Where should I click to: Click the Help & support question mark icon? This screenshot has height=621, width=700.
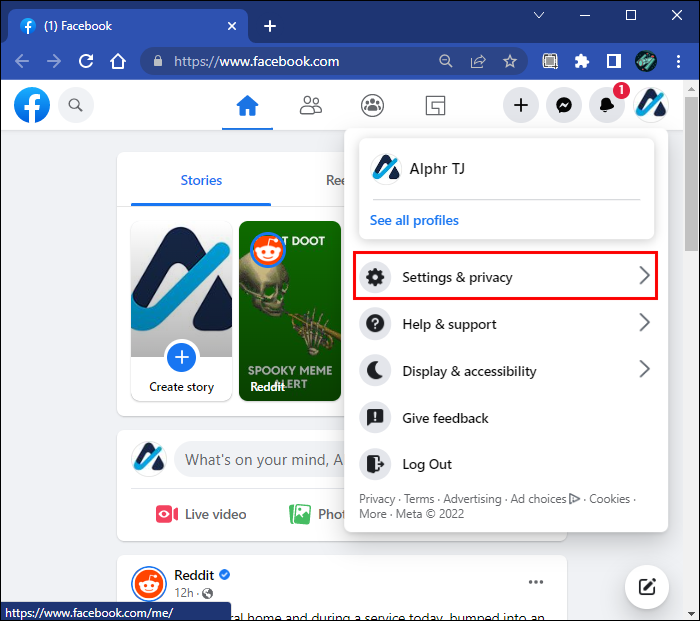(x=375, y=324)
